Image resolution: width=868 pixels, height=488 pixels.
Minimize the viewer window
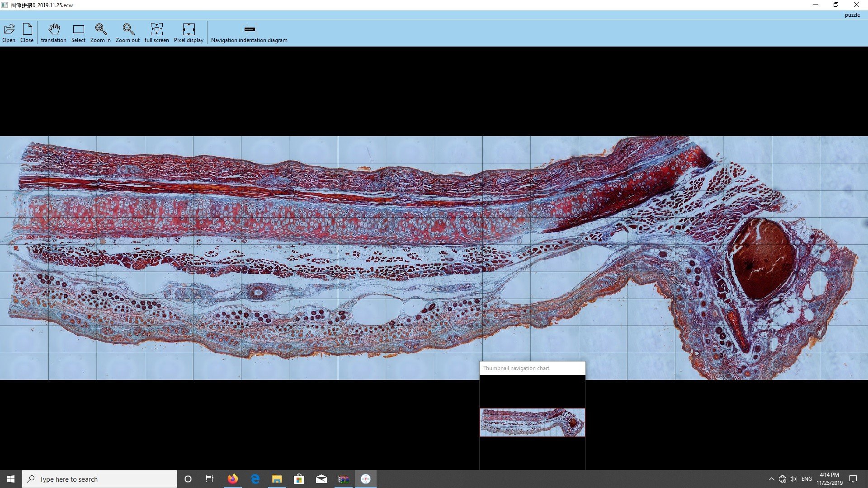tap(816, 5)
